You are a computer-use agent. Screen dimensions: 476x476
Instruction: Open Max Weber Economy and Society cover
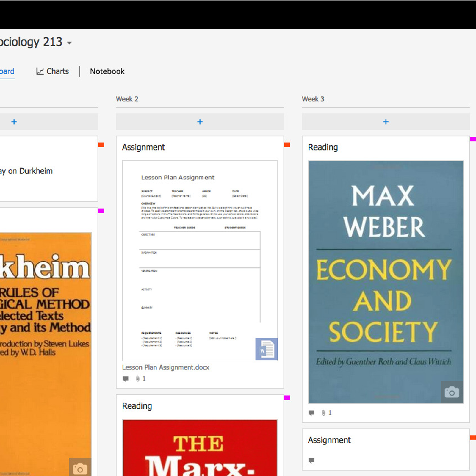click(x=386, y=282)
